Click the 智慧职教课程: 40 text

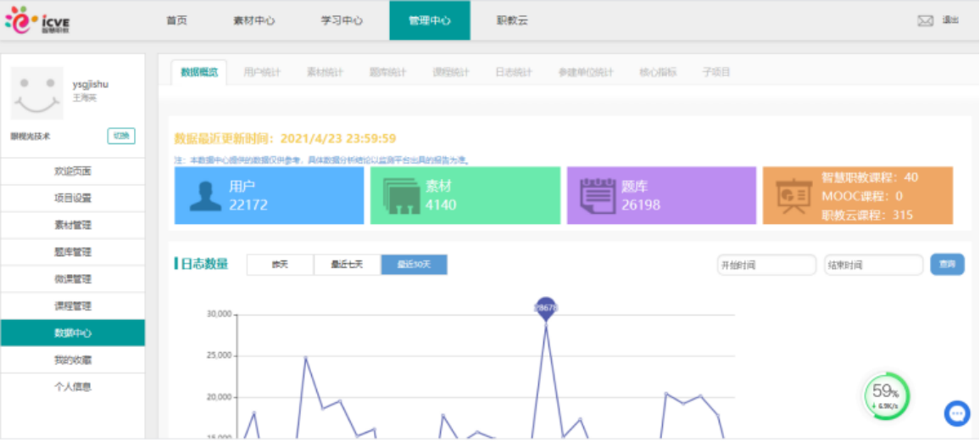click(x=870, y=177)
